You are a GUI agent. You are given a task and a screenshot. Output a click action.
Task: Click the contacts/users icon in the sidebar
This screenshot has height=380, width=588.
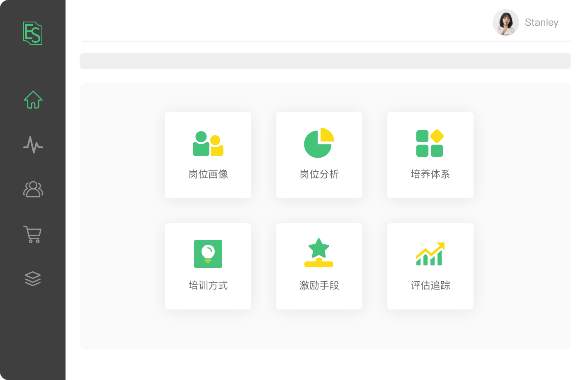coord(33,190)
